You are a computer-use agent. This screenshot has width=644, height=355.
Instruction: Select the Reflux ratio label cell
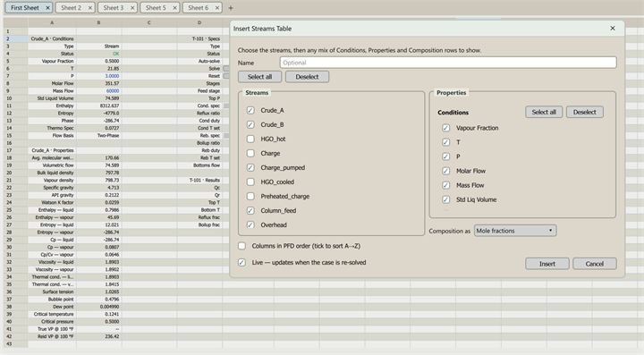coord(199,113)
